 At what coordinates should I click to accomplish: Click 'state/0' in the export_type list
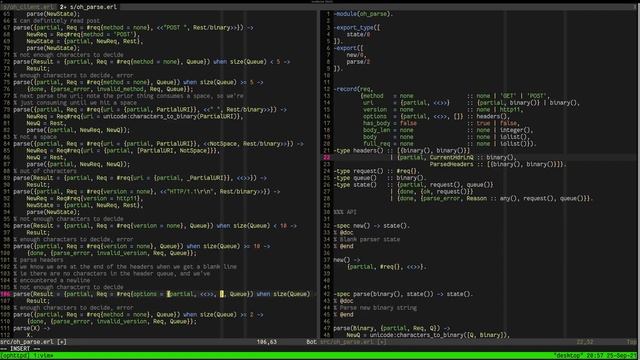point(358,34)
